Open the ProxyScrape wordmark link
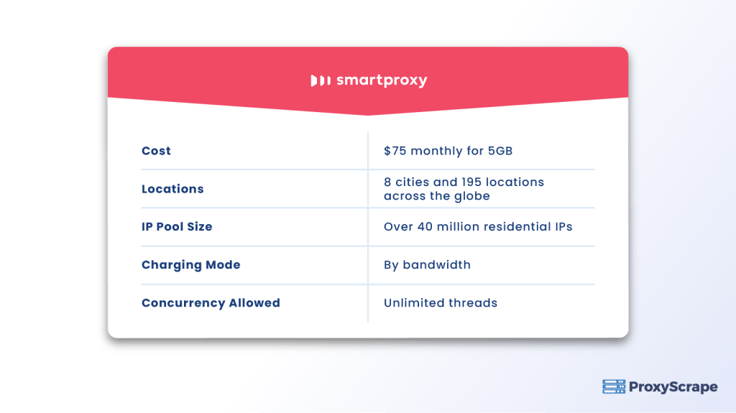 click(x=674, y=387)
